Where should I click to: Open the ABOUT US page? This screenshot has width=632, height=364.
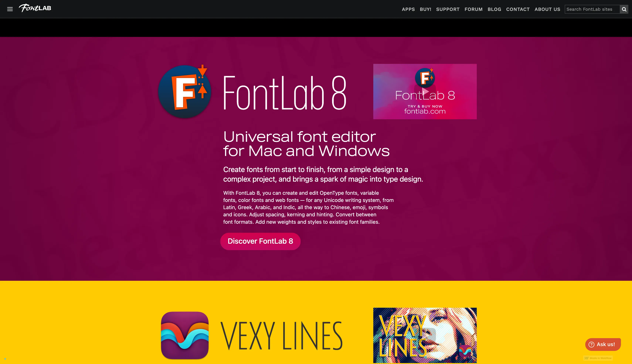[547, 9]
